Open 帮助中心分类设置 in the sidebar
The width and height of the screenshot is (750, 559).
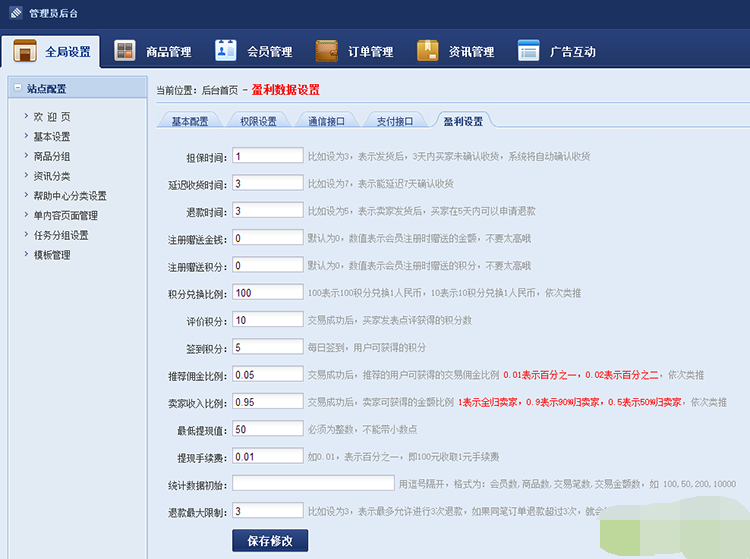70,196
